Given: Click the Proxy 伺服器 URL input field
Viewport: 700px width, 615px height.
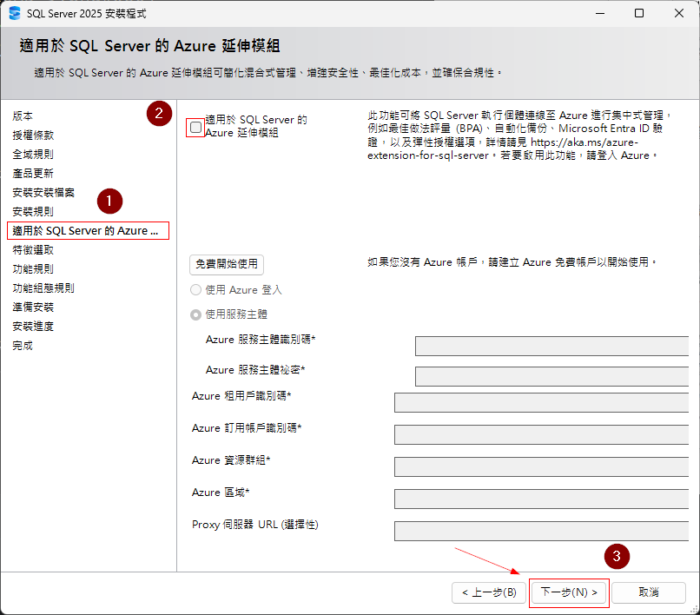Looking at the screenshot, I should pos(542,531).
